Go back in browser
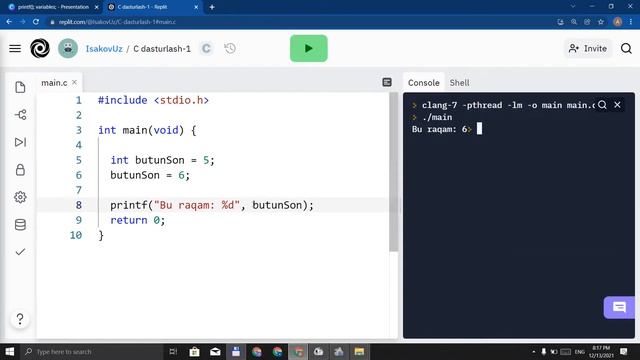640x360 pixels. tap(9, 22)
